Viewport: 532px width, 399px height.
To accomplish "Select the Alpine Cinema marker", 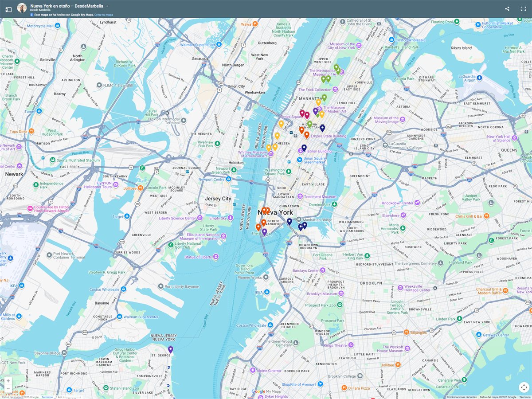I will pyautogui.click(x=253, y=370).
